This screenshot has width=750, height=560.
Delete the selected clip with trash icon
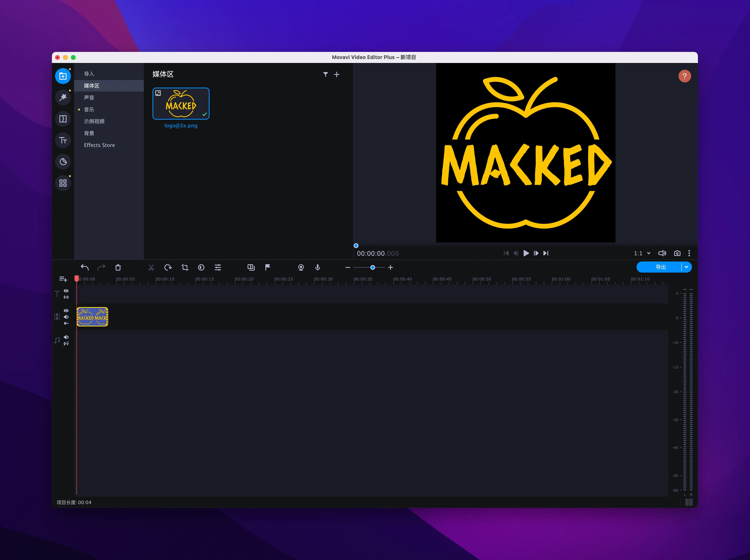(x=118, y=267)
